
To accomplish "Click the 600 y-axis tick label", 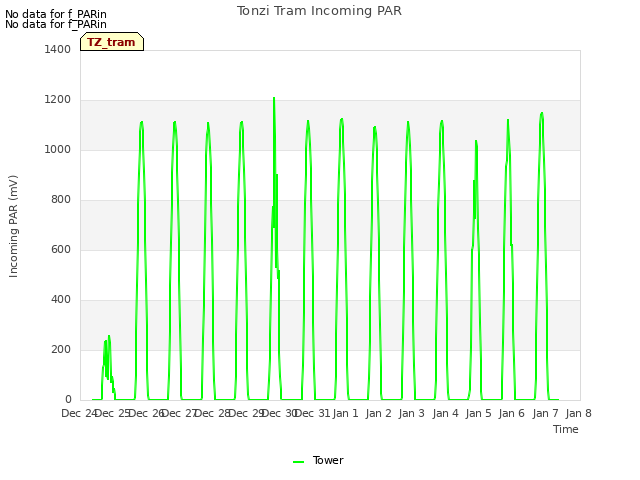I will (61, 249).
